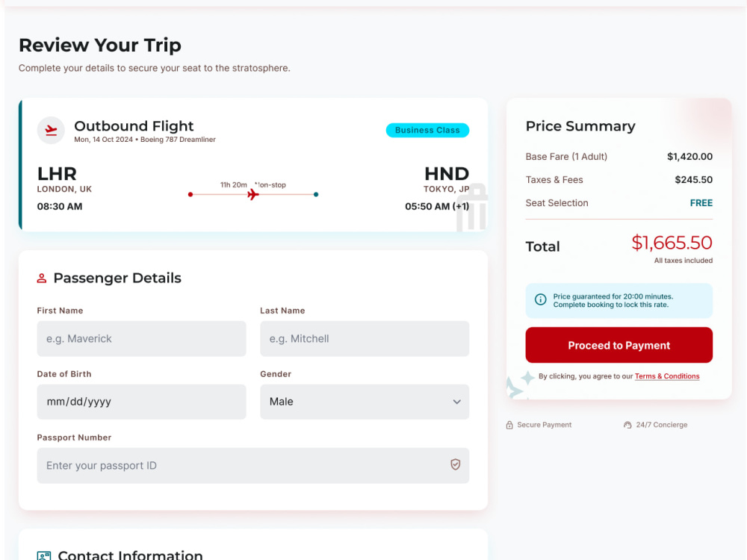Click the red origin dot on the route line
Image resolution: width=747 pixels, height=560 pixels.
[x=190, y=194]
